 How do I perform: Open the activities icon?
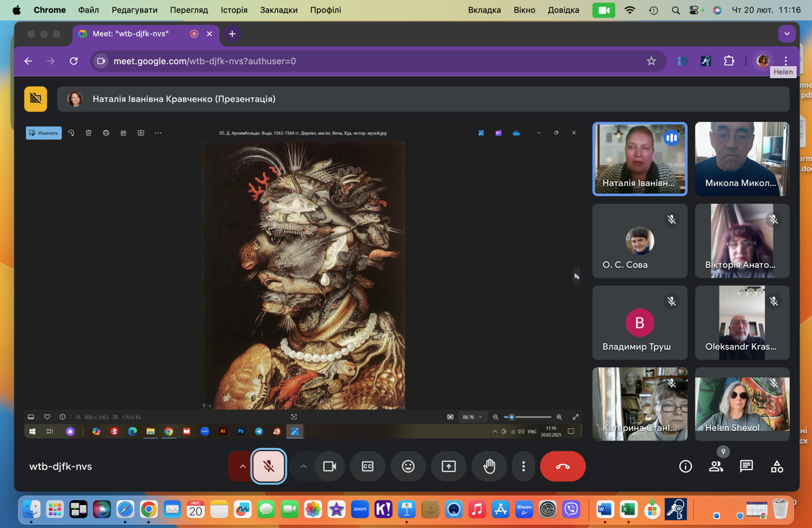click(776, 466)
